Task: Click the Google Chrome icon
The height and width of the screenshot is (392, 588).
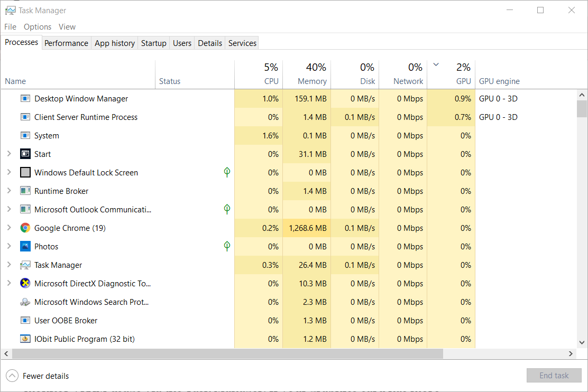Action: click(25, 228)
